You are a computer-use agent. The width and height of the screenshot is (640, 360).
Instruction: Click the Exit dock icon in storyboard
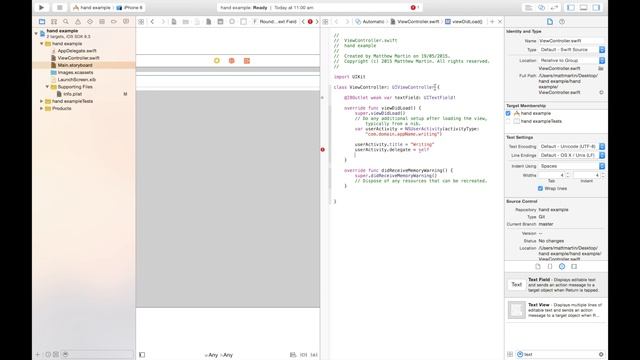(x=247, y=60)
